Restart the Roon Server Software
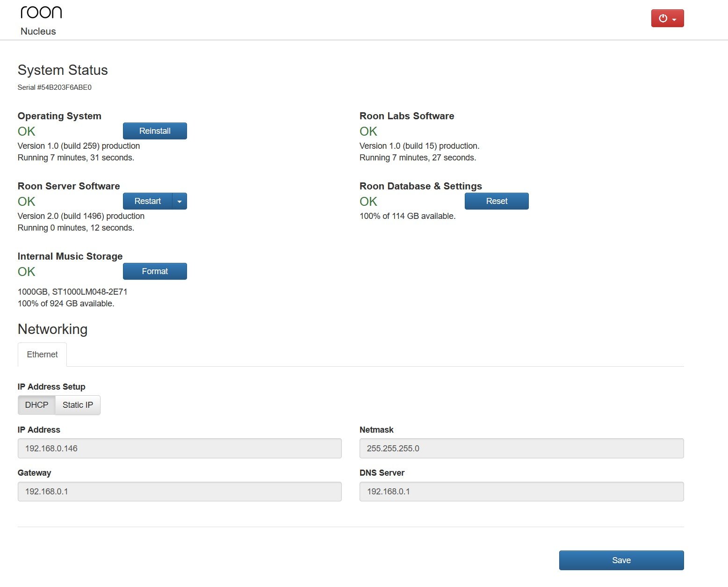 pos(147,201)
